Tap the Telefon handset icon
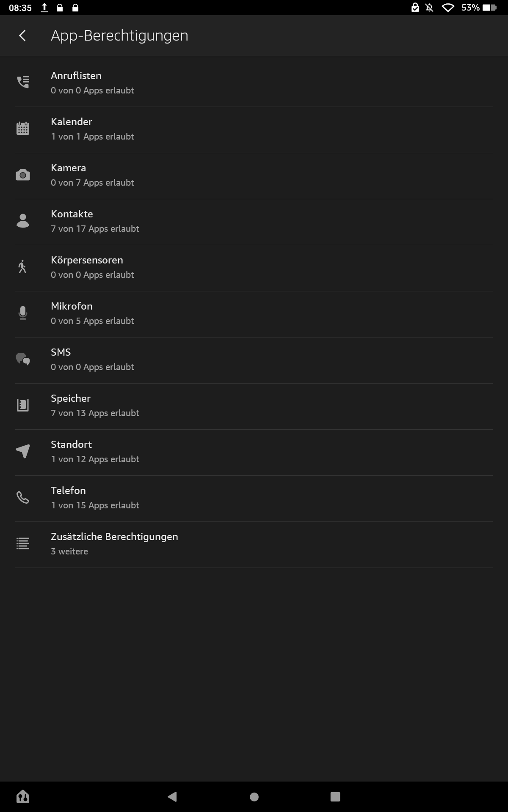This screenshot has width=508, height=812. [x=23, y=497]
